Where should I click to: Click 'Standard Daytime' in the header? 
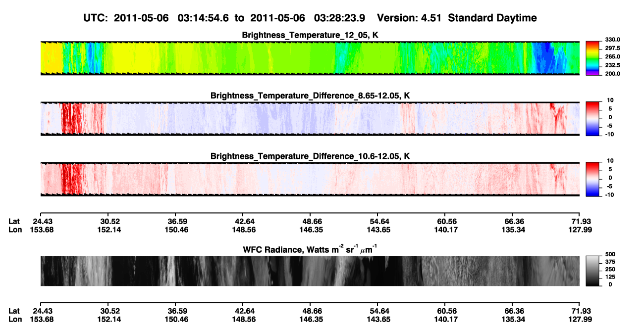click(x=491, y=18)
